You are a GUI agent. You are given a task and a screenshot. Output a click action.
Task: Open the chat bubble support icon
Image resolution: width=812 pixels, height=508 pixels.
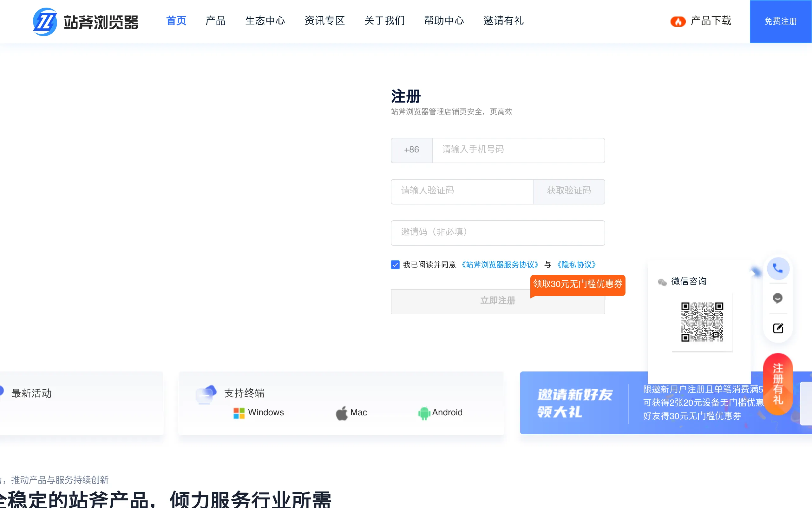pos(778,298)
